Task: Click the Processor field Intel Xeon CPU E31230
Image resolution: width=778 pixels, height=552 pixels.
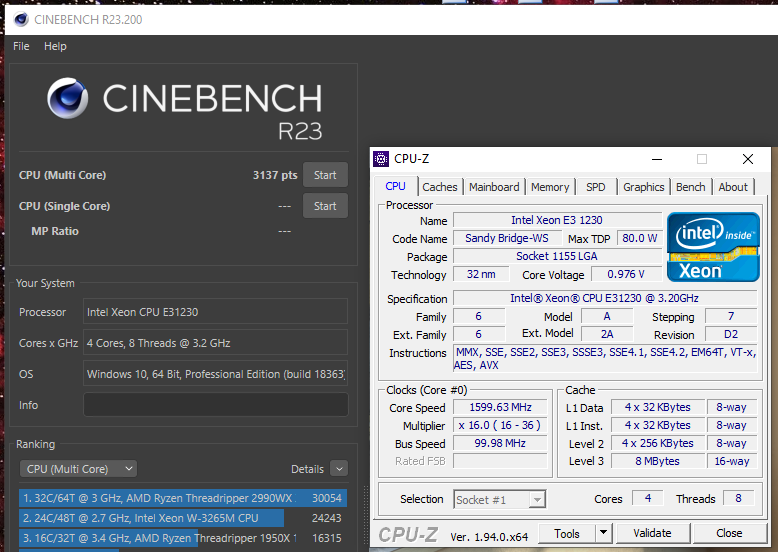Action: click(x=215, y=312)
